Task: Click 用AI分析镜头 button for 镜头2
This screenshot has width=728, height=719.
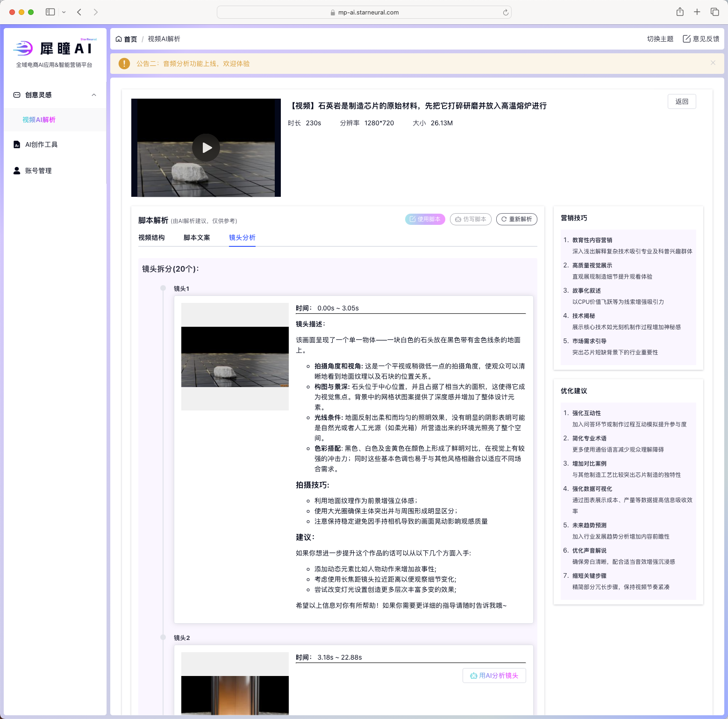Action: pos(494,676)
